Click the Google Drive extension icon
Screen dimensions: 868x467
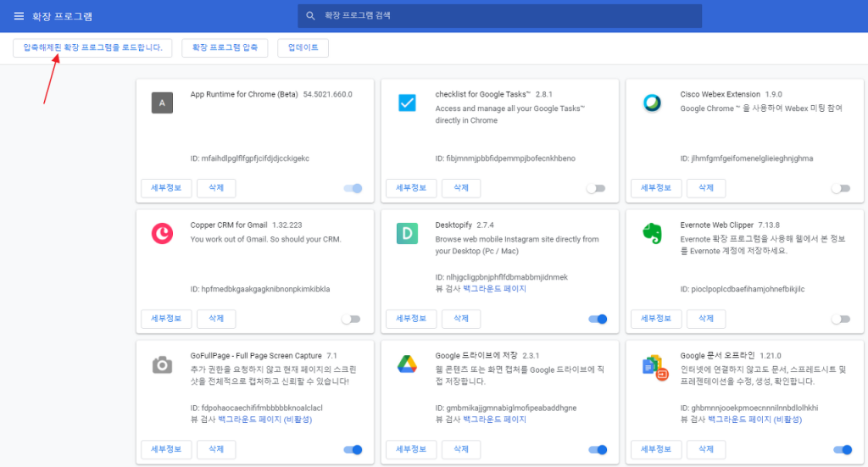point(407,364)
